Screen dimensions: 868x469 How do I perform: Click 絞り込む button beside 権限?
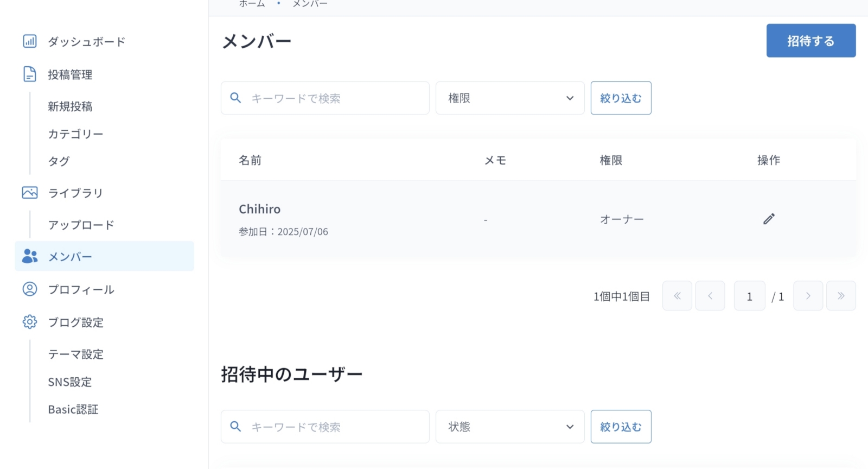pos(621,98)
